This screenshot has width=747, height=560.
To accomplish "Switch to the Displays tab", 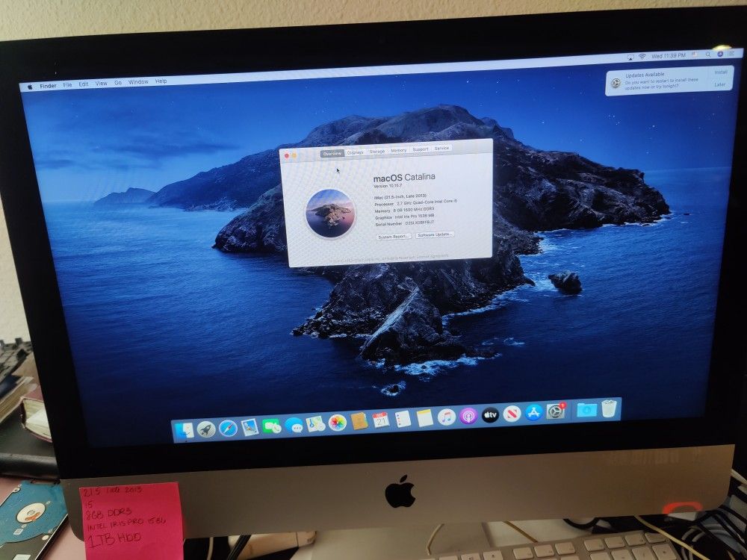I will 355,152.
